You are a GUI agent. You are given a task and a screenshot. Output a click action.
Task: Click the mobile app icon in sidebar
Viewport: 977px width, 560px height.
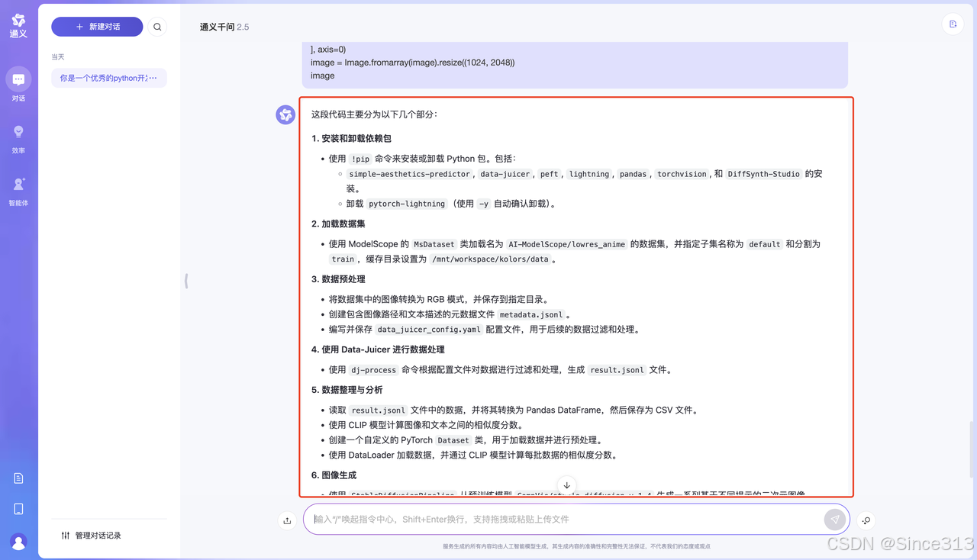18,508
